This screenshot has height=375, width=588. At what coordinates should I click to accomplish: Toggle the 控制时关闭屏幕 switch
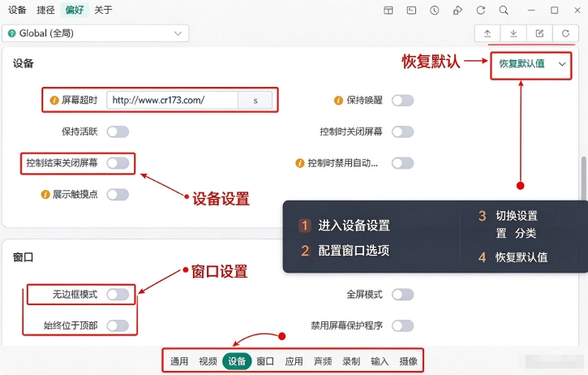coord(403,131)
